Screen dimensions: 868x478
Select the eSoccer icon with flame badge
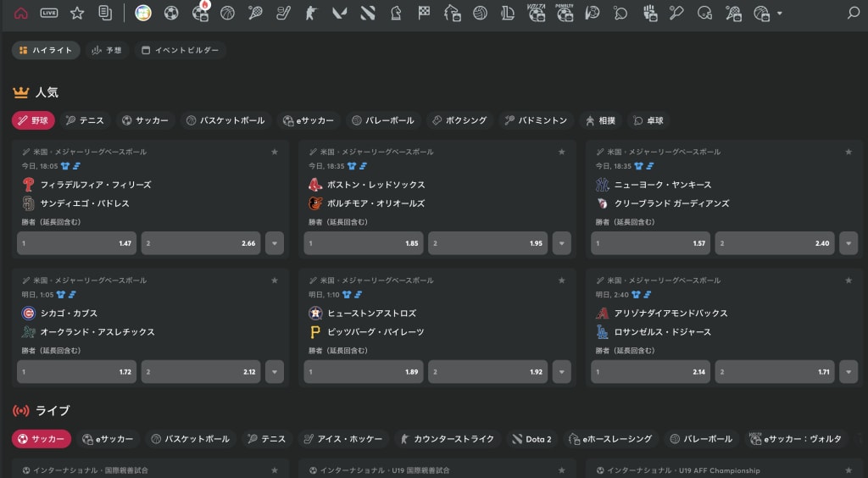pyautogui.click(x=200, y=13)
